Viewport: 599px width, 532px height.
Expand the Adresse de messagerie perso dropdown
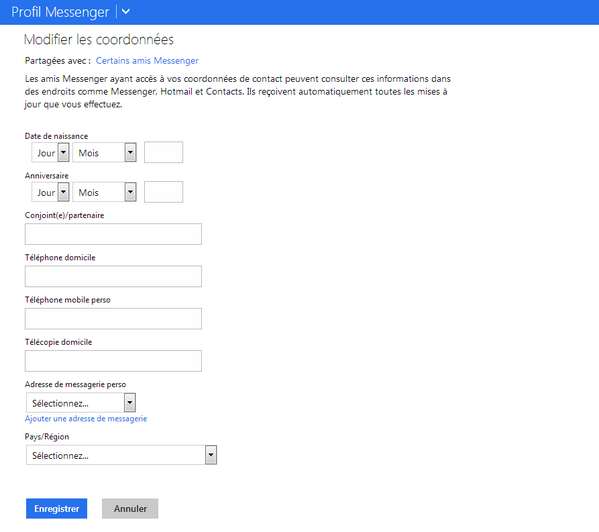point(81,403)
